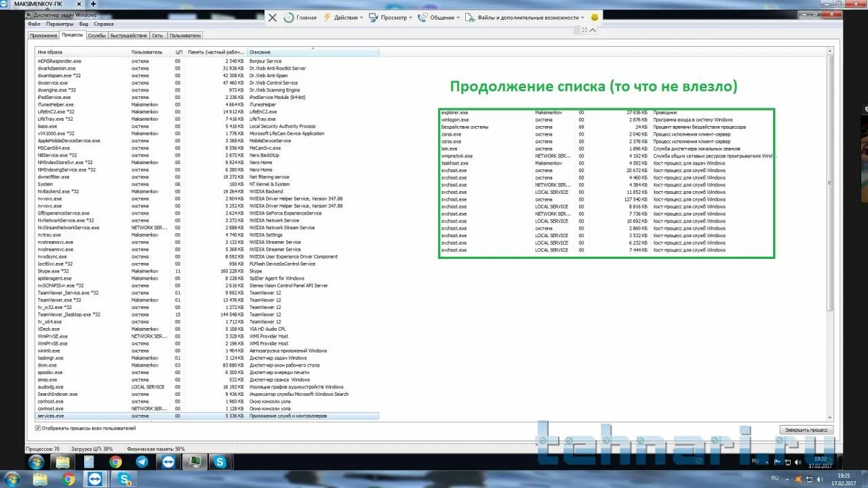Toggle full screen icon below the TeamViewer toolbar
The image size is (868, 488).
(x=585, y=30)
